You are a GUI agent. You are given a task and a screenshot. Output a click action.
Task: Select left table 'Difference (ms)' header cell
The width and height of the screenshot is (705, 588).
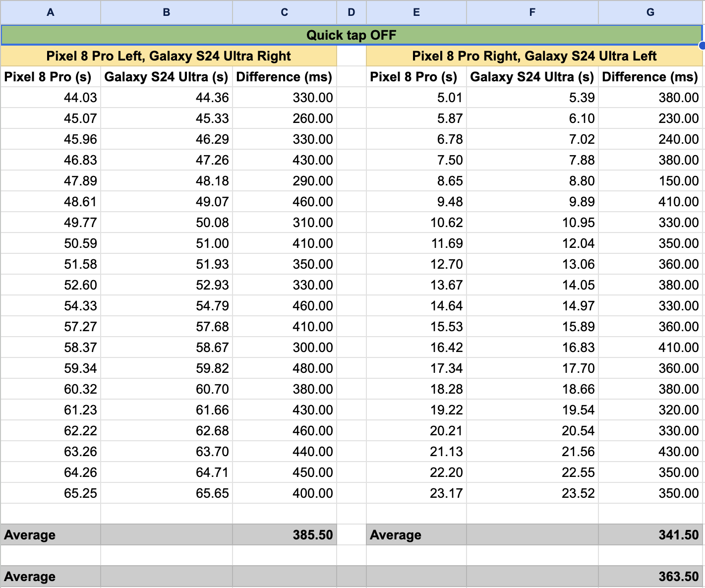pos(285,77)
